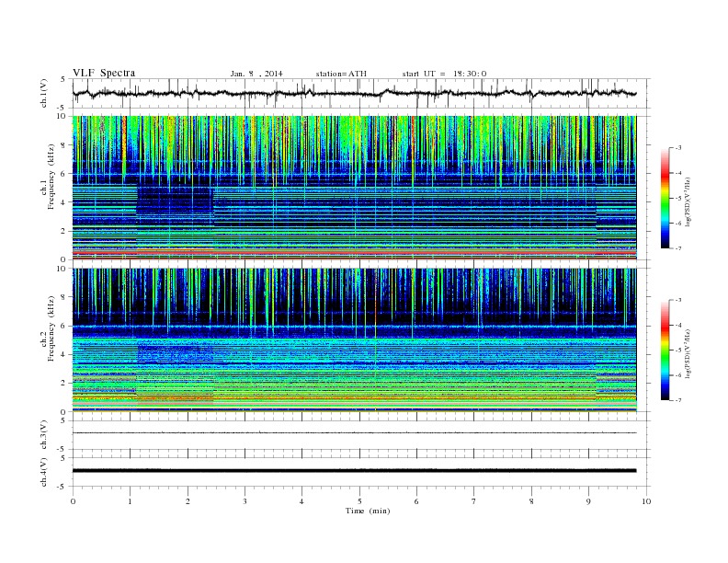The image size is (728, 563).
Task: Click the "-7" tick on ch.1 color bar
Action: [678, 248]
